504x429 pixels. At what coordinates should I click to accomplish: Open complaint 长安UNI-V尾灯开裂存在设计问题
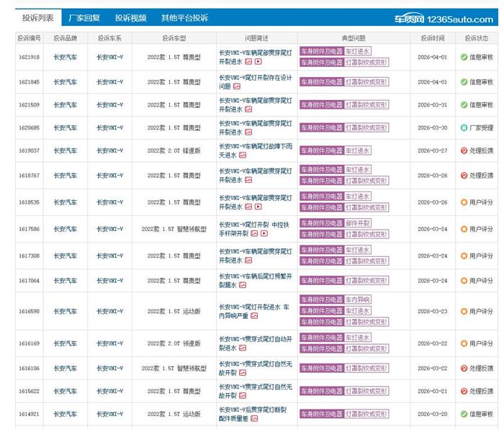click(x=254, y=78)
